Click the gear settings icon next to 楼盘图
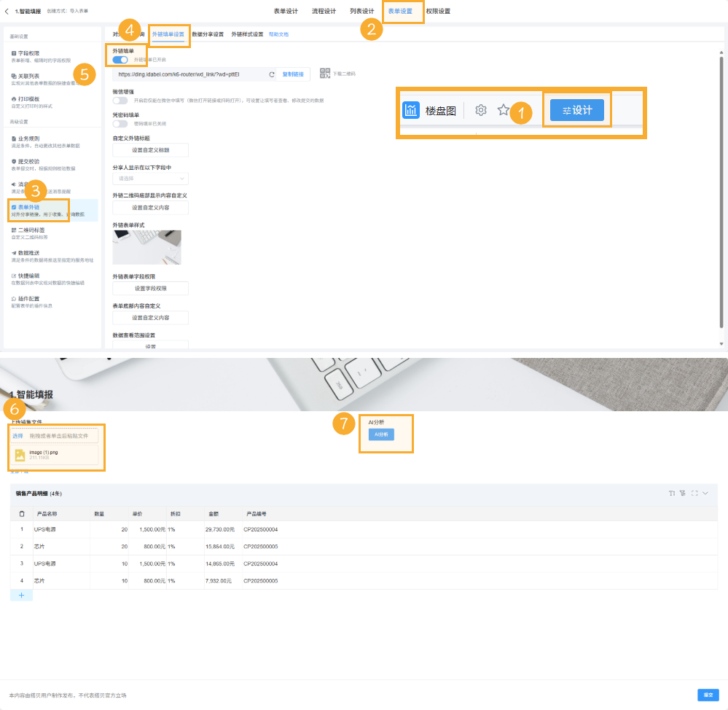Screen dimensions: 728x710 point(481,110)
